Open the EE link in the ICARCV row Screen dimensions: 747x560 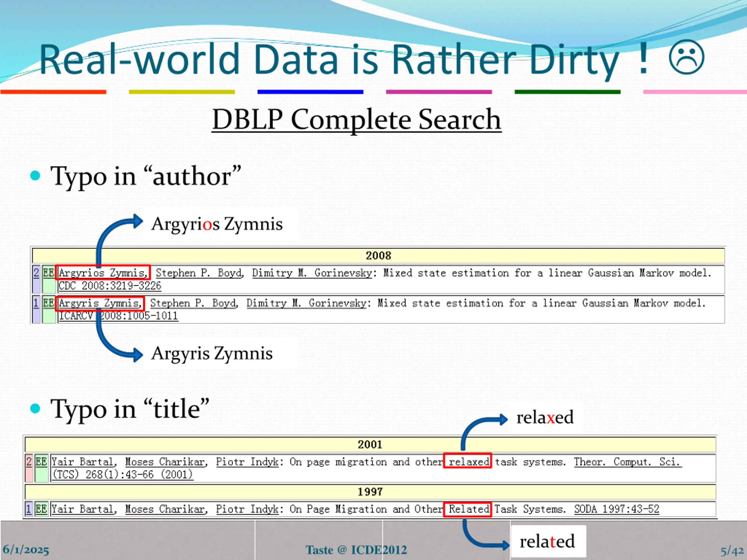coord(49,303)
